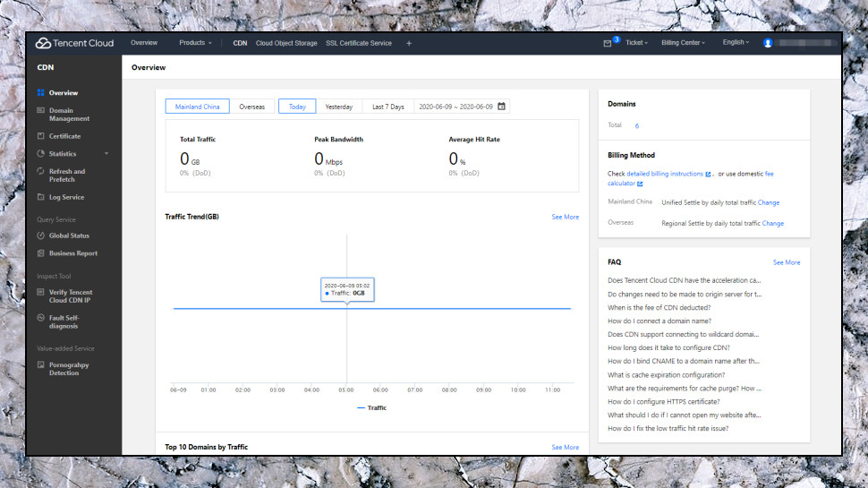Open FAQ 'What is cache expiration configuration?'
The image size is (868, 488).
[x=666, y=375]
